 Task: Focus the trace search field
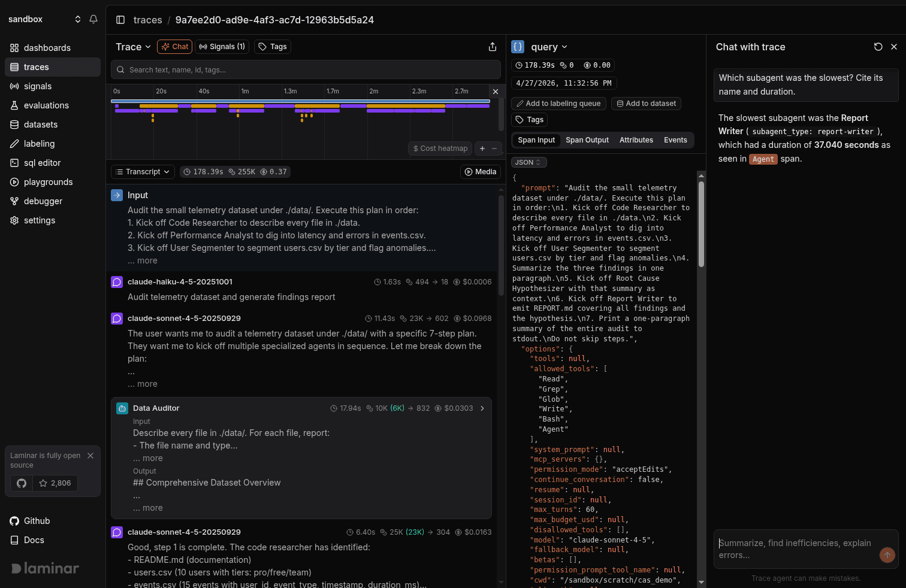click(306, 69)
